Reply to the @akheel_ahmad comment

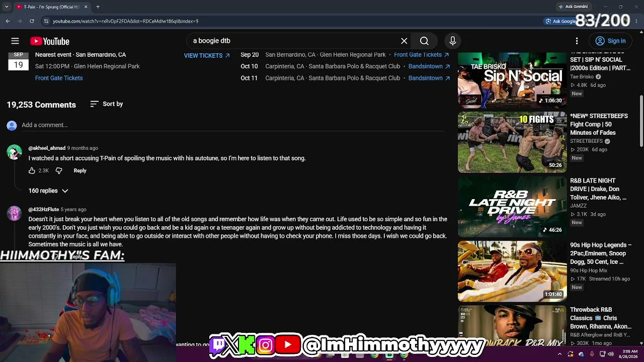point(80,170)
